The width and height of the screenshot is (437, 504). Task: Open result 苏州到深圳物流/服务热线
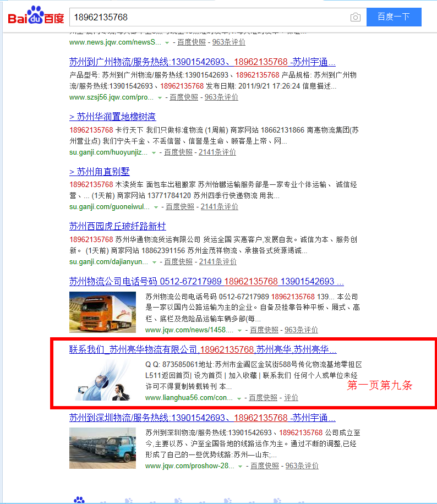(202, 418)
